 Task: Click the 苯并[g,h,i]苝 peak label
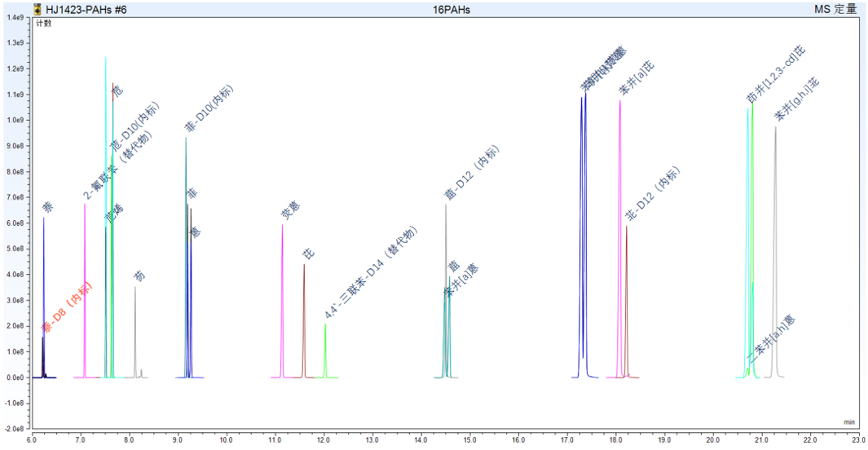[796, 99]
